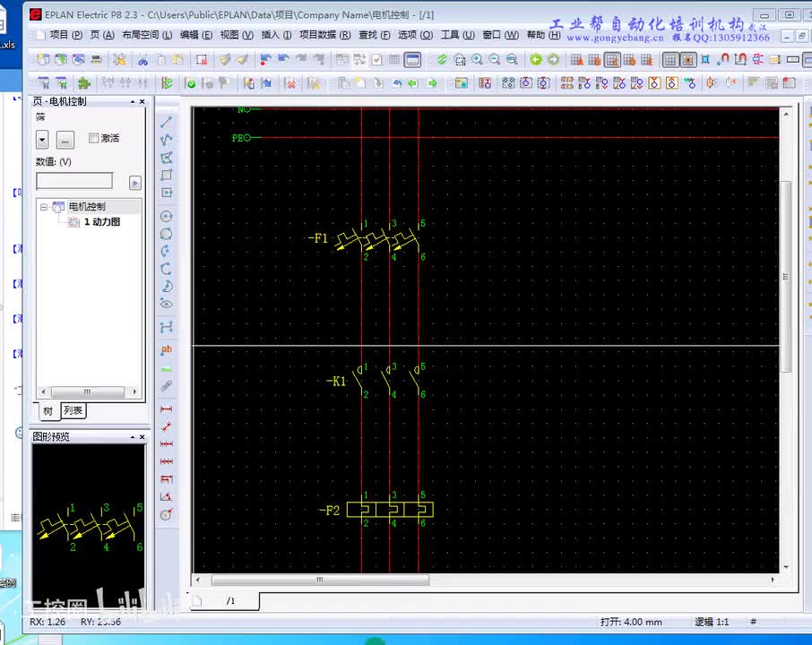812x645 pixels.
Task: Select the Polygon drawing tool
Action: click(x=166, y=158)
